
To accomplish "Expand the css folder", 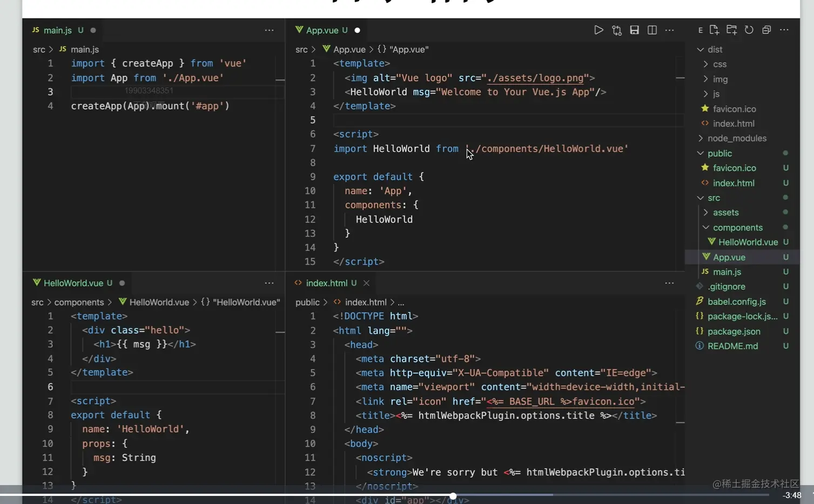I will (705, 64).
